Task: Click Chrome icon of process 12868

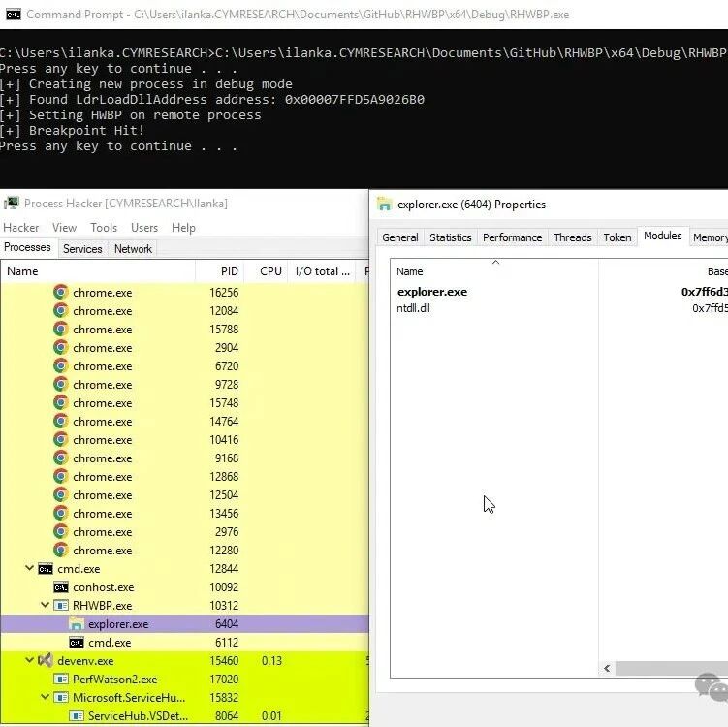Action: click(x=60, y=476)
